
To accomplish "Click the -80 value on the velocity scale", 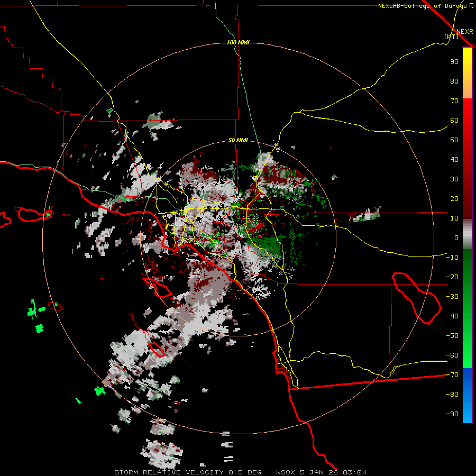I will [452, 395].
